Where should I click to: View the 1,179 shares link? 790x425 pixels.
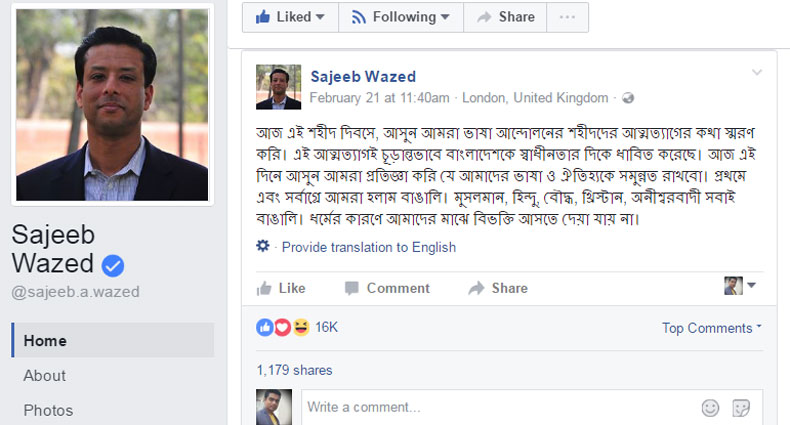coord(295,370)
